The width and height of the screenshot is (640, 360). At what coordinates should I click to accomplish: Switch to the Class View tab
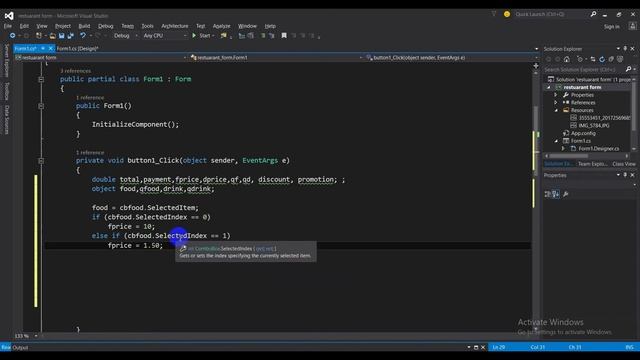[623, 164]
